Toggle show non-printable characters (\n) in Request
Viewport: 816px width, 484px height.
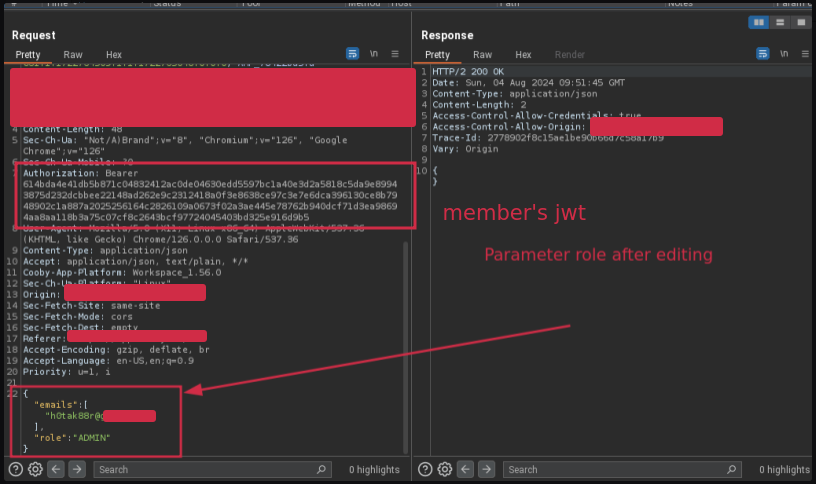pos(374,54)
